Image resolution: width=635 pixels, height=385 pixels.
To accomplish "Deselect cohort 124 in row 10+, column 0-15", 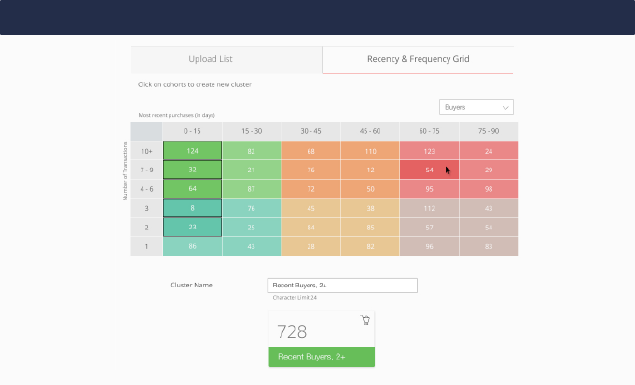I will 192,151.
